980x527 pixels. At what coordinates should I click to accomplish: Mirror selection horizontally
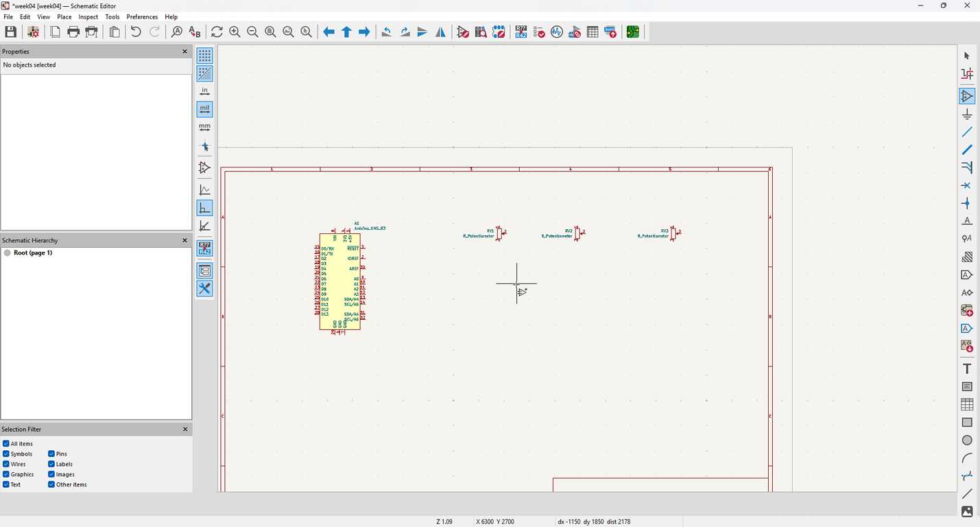tap(440, 32)
